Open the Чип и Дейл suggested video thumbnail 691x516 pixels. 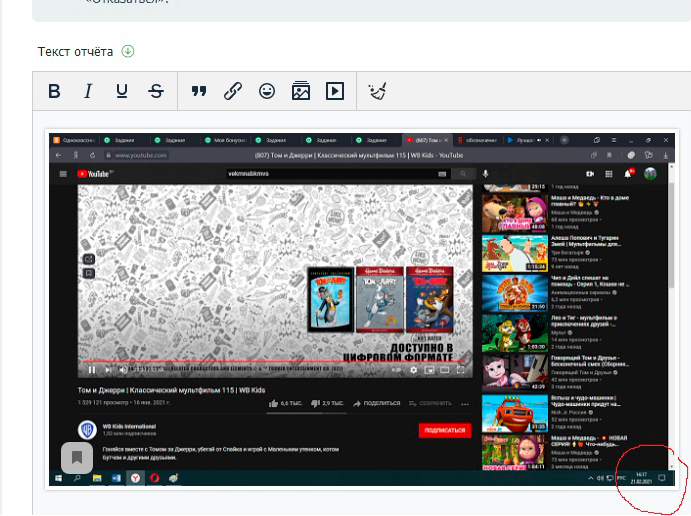[514, 293]
